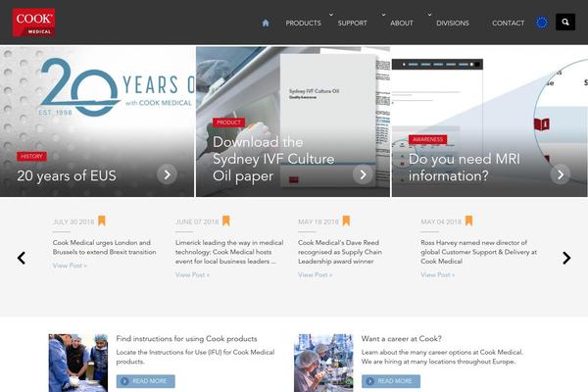Click the Cook Medical logo
This screenshot has height=392, width=588.
point(33,23)
